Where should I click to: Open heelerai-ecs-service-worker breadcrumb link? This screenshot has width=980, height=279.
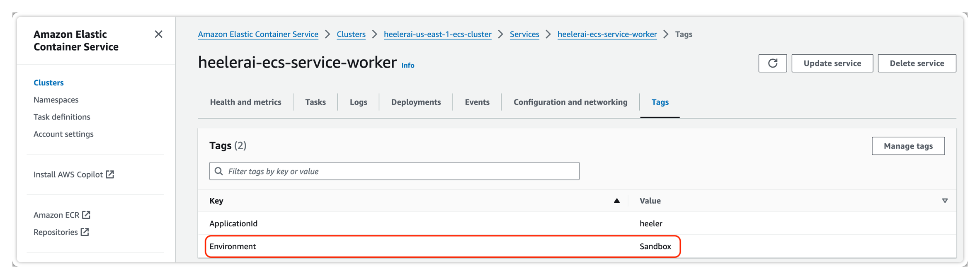tap(607, 34)
